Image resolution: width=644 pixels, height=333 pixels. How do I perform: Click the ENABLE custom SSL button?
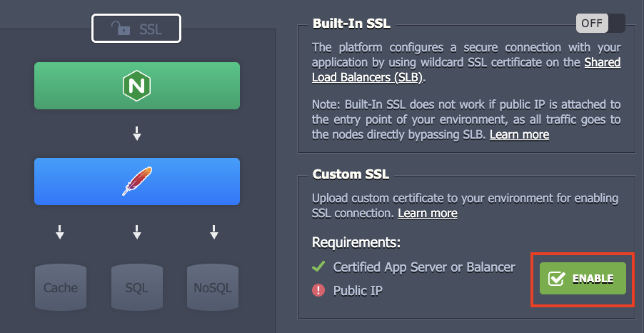click(583, 278)
